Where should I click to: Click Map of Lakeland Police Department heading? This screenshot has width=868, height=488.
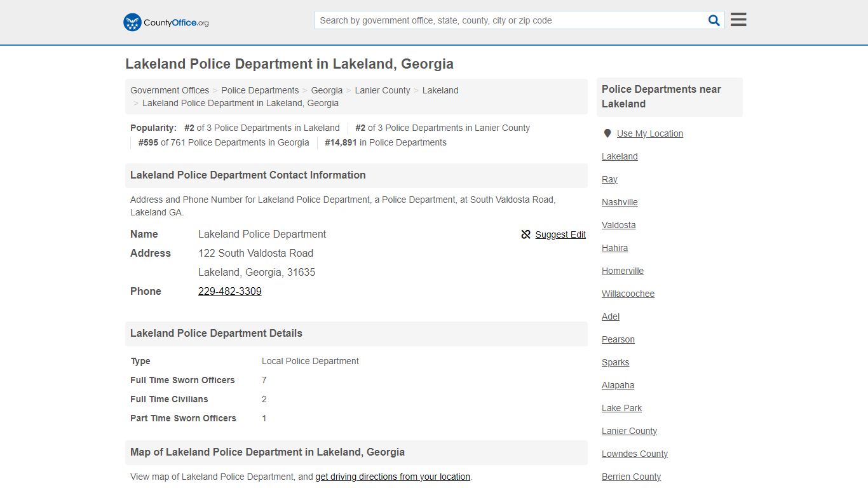click(268, 452)
